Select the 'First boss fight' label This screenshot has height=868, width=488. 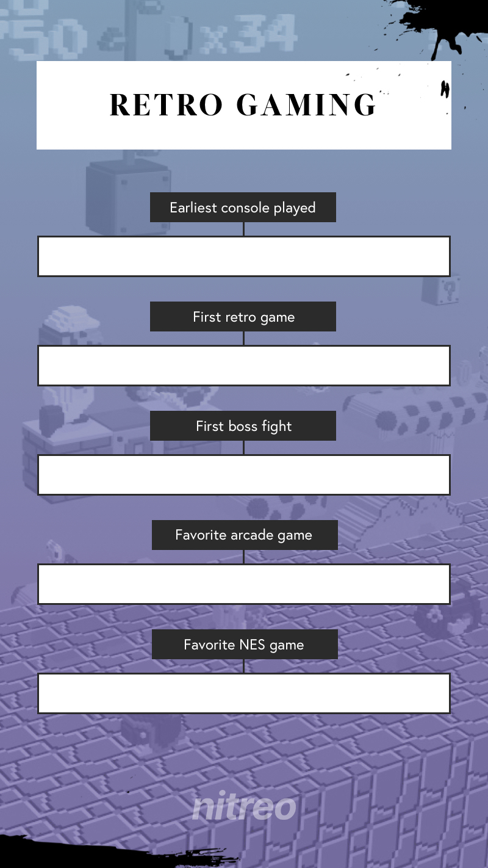[x=243, y=426]
